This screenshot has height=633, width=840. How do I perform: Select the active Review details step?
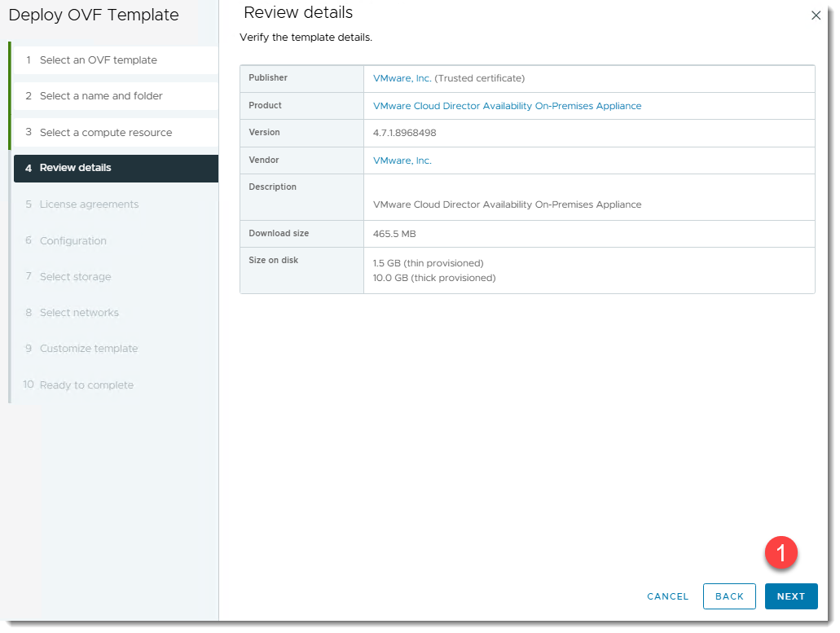coord(75,168)
